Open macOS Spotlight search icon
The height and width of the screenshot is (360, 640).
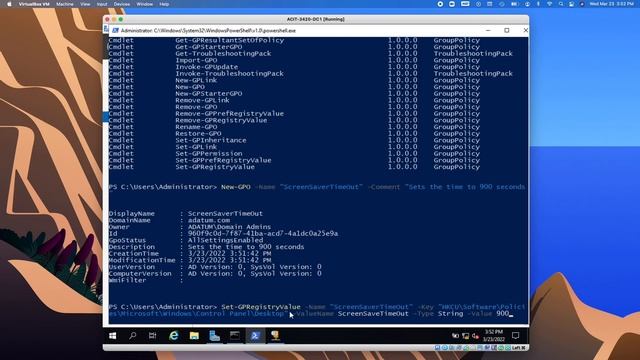pyautogui.click(x=561, y=4)
